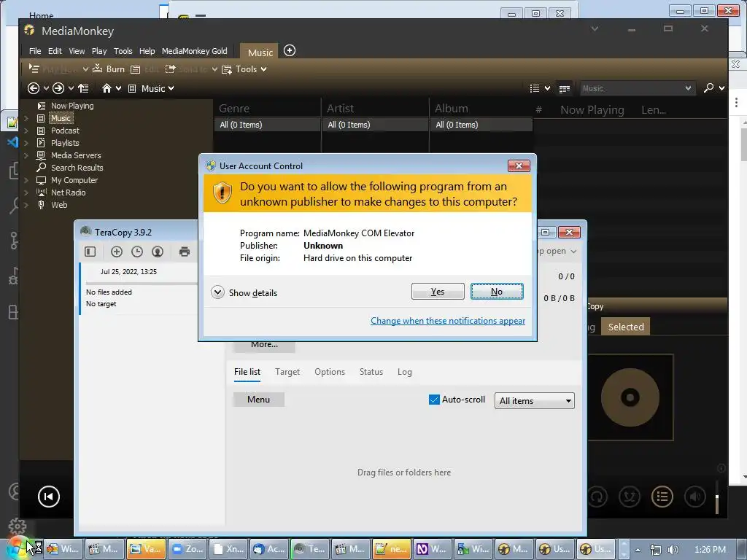This screenshot has height=560, width=747.
Task: Close the User Account Control dialog
Action: click(519, 166)
